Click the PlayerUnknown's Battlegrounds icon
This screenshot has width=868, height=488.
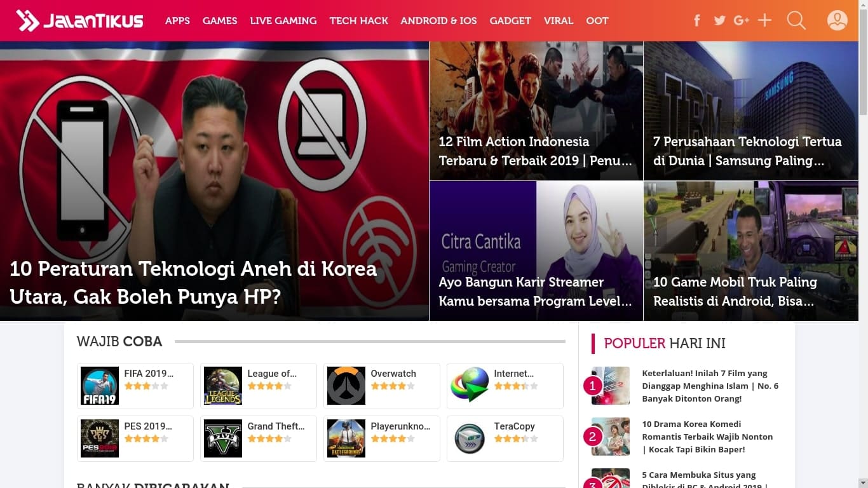(346, 438)
